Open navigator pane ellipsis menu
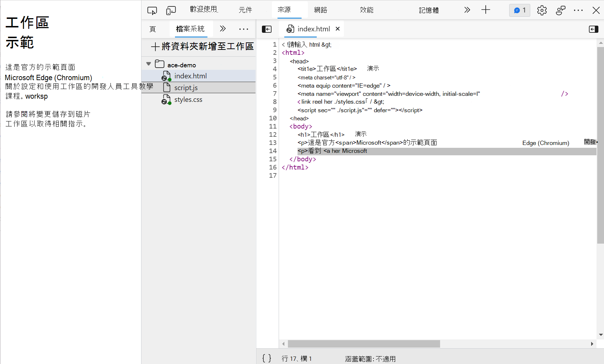This screenshot has width=604, height=364. (244, 29)
